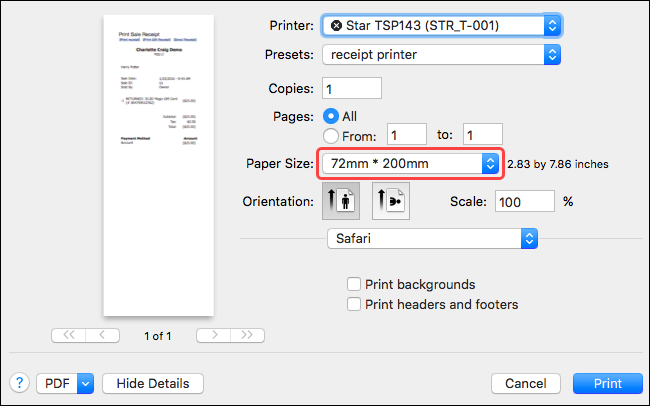The height and width of the screenshot is (406, 650).
Task: Open the Printer dropdown Star TSP143
Action: point(441,26)
